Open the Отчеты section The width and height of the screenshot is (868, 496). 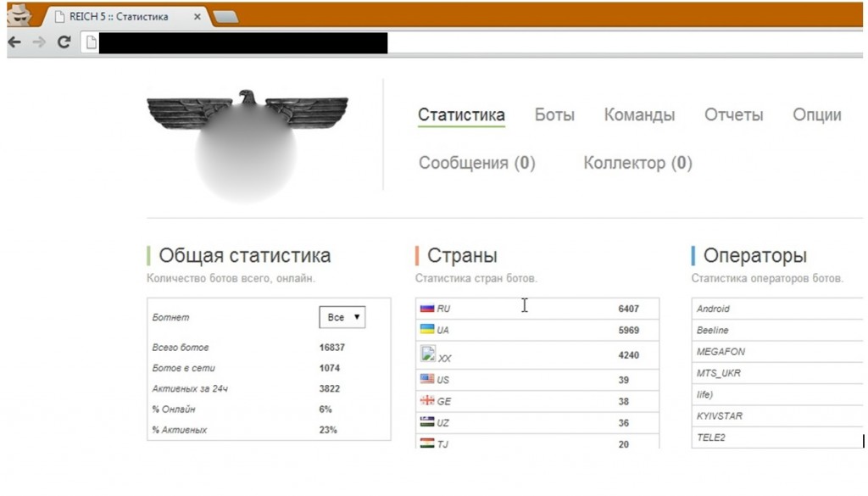click(733, 115)
